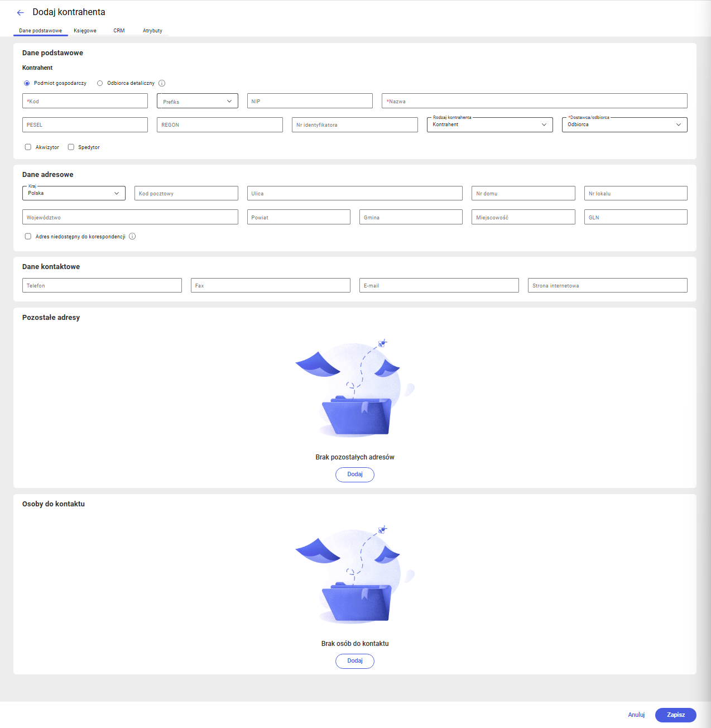Click info icon next to Adres niedostępny do korespondencji

pos(132,236)
